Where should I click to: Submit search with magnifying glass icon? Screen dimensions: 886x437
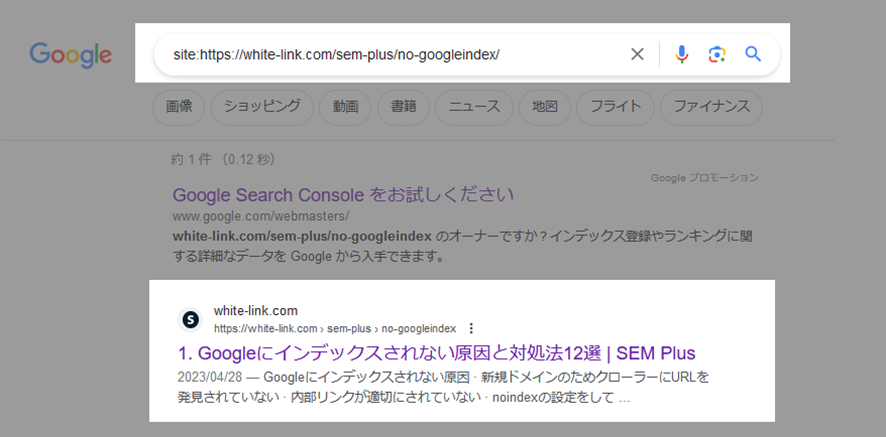[x=753, y=54]
